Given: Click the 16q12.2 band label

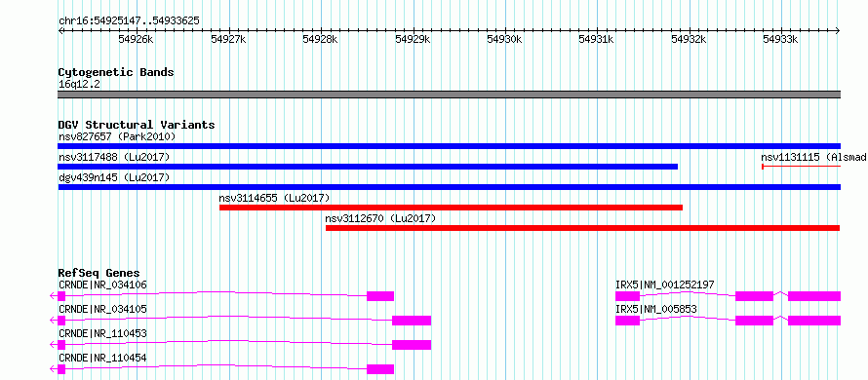Looking at the screenshot, I should point(79,85).
